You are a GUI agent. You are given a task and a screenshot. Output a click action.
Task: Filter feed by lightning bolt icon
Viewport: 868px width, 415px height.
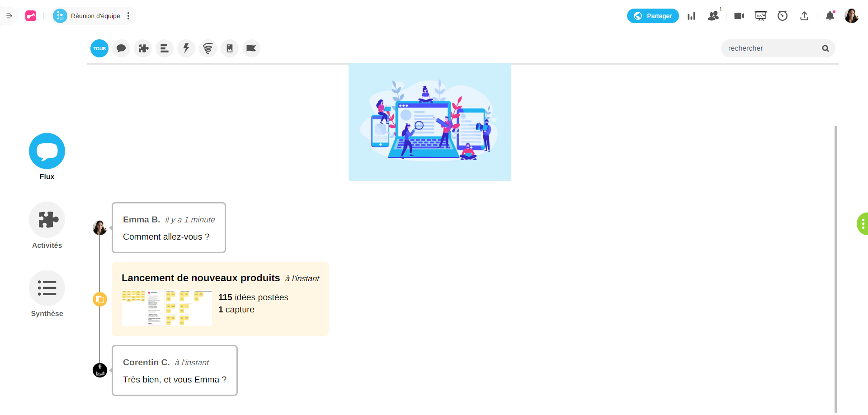click(186, 48)
